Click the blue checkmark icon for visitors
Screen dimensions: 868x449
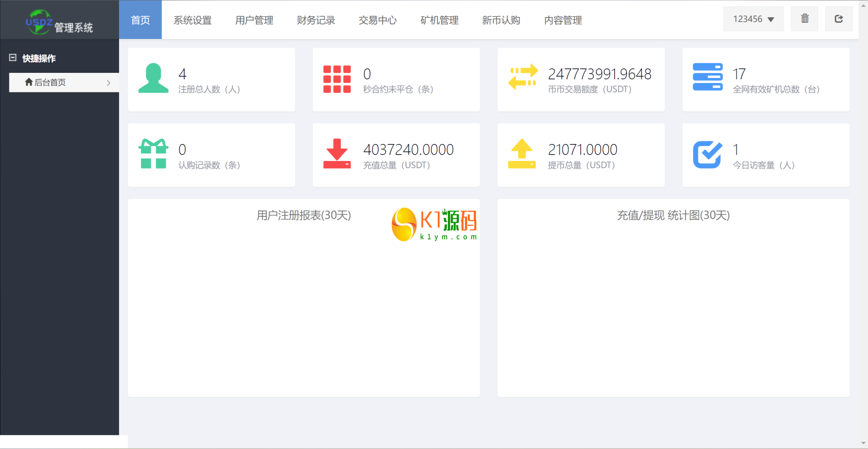coord(707,154)
